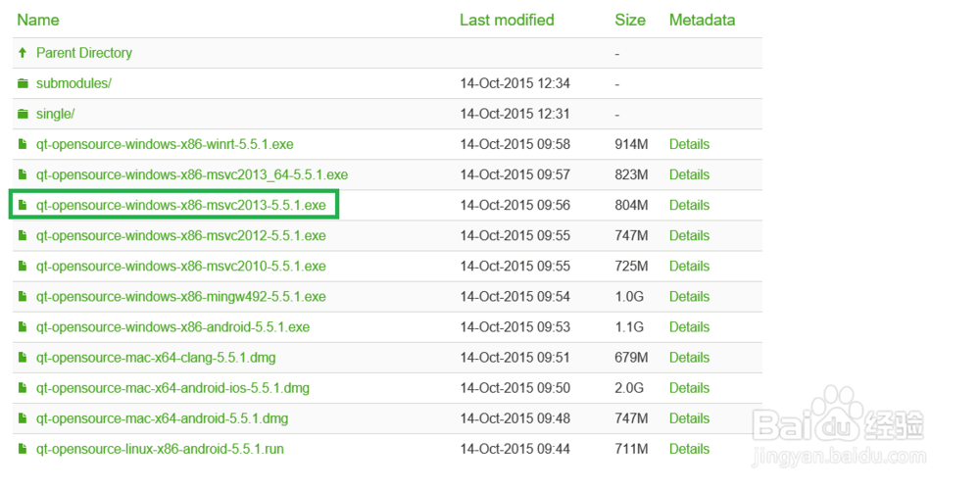Click file icon beside msvc2013-5.5.1.exe
Viewport: 980px width, 490px height.
(x=23, y=206)
